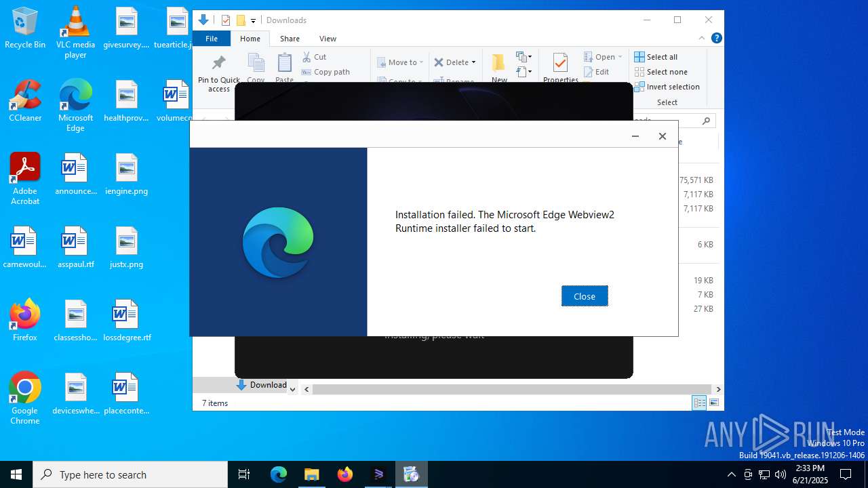Click Properties icon in Quick Access Toolbar
This screenshot has width=868, height=488.
226,20
